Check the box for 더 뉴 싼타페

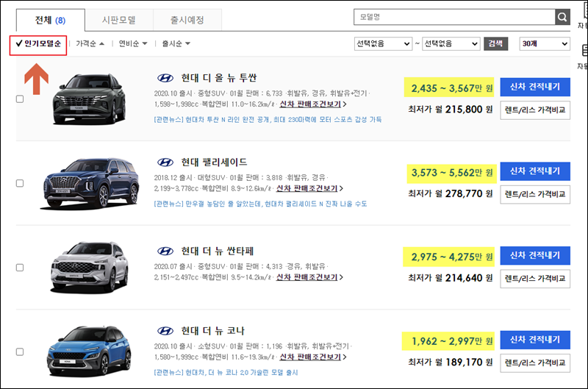tap(20, 268)
